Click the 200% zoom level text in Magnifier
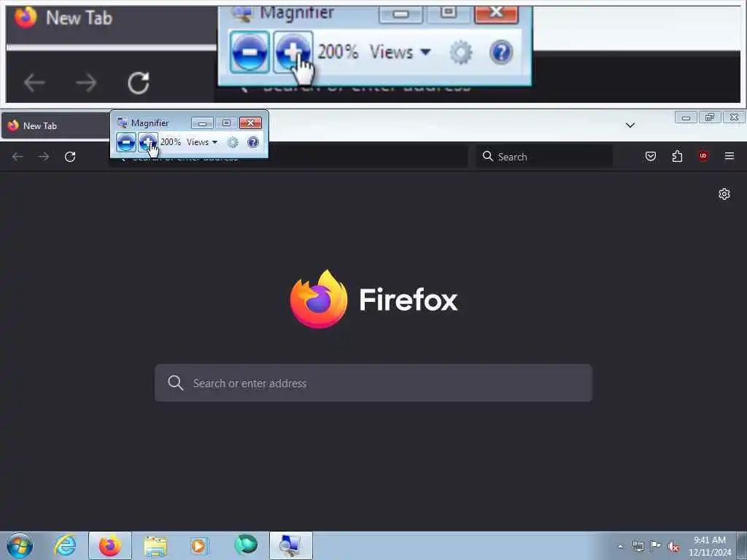The height and width of the screenshot is (560, 747). (171, 142)
